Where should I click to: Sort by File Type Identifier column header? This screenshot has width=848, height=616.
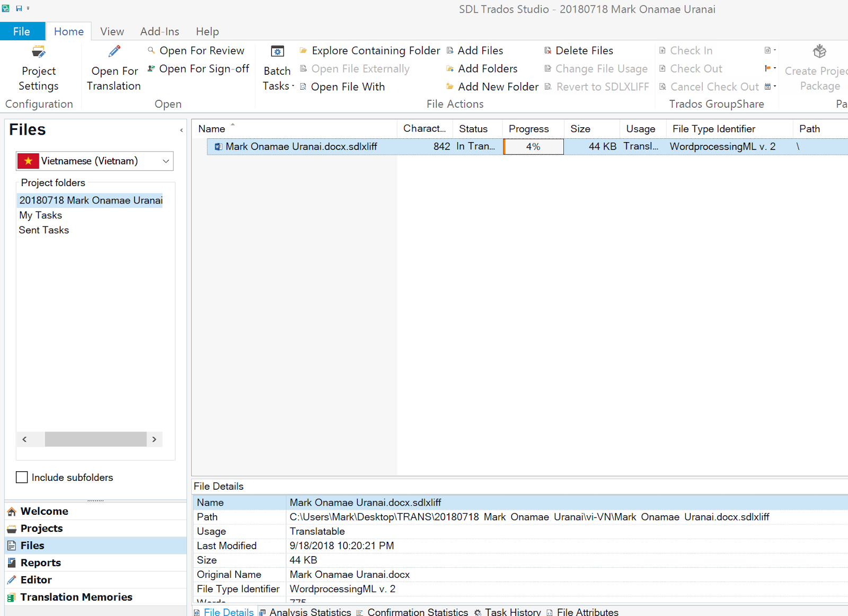coord(729,129)
